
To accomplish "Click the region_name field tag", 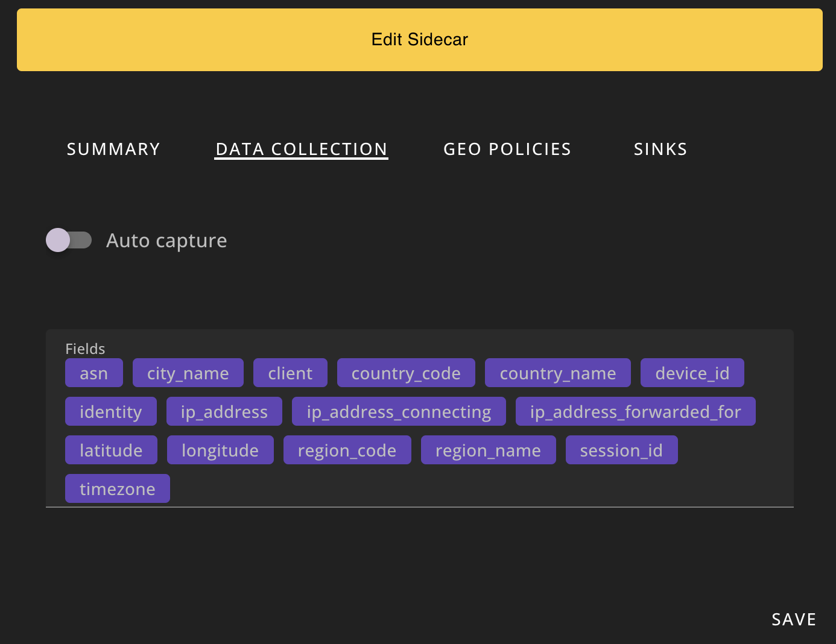I will pyautogui.click(x=488, y=450).
